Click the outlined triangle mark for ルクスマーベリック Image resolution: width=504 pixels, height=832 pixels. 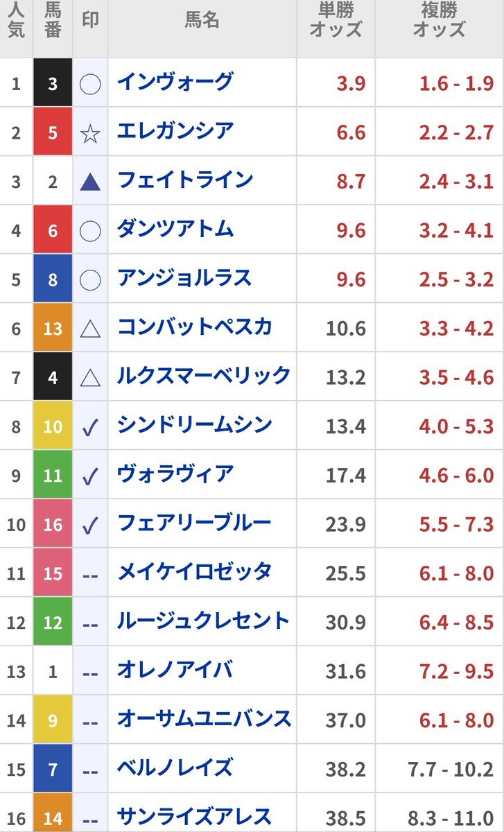point(90,378)
